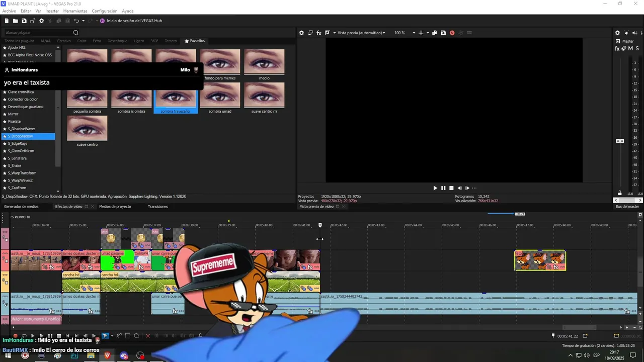Screen dimensions: 644x362
Task: Click the Selection edit tool rectangle
Action: (128, 336)
